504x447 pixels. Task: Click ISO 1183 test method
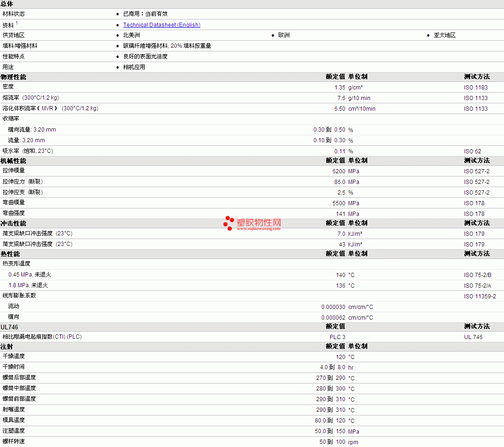476,88
